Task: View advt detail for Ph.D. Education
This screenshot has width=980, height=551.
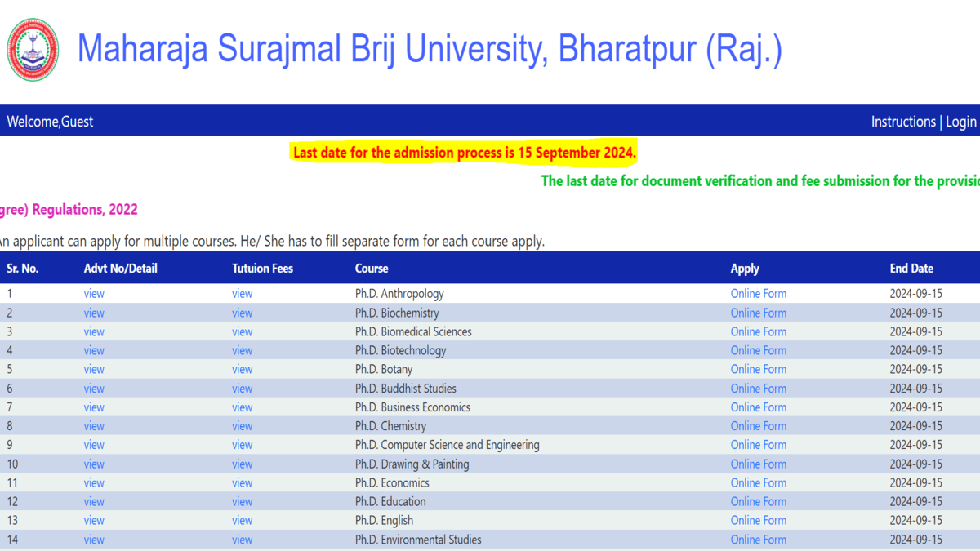Action: tap(94, 502)
